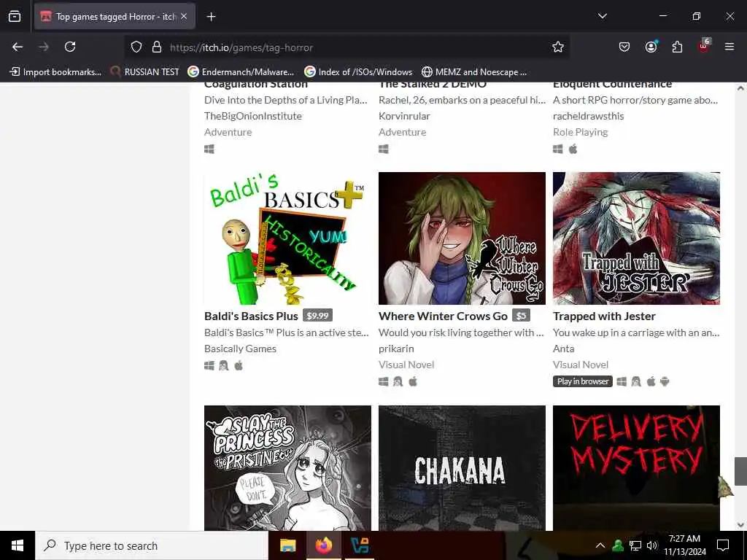The height and width of the screenshot is (560, 747).
Task: Open the Trapped with Jester title link
Action: [604, 316]
